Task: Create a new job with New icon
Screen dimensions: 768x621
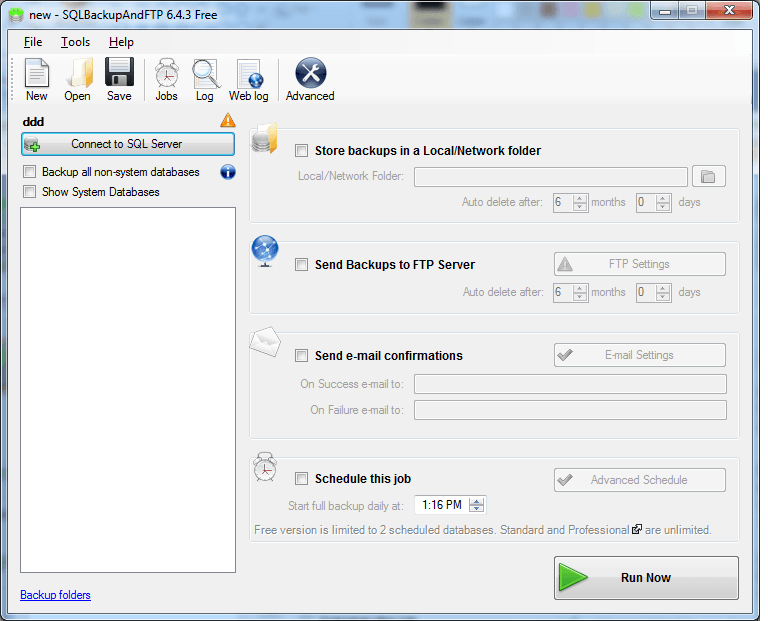Action: pyautogui.click(x=37, y=79)
